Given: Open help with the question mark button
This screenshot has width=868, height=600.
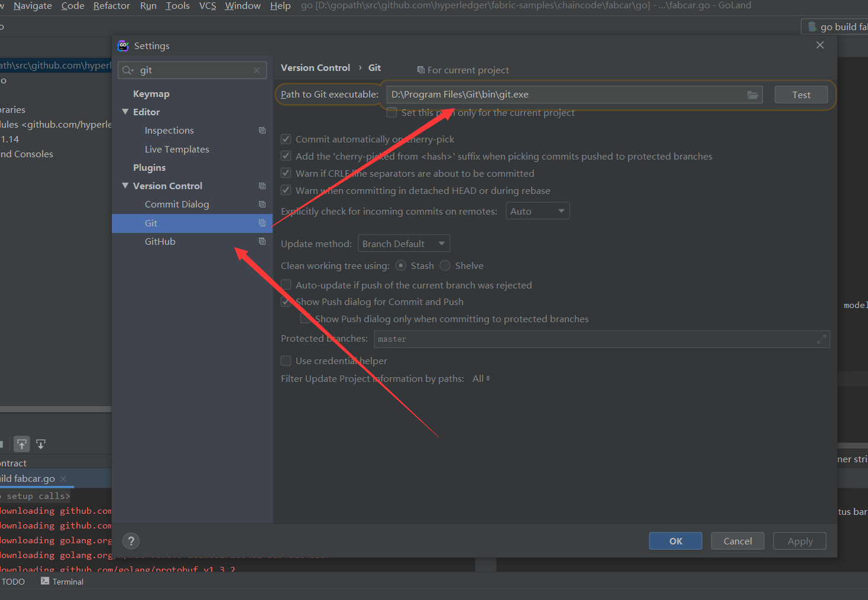Looking at the screenshot, I should pyautogui.click(x=131, y=541).
